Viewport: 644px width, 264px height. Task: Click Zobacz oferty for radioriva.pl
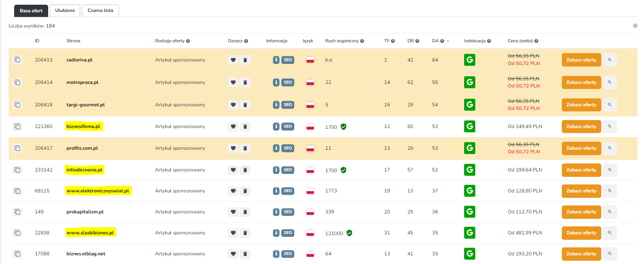(x=581, y=60)
